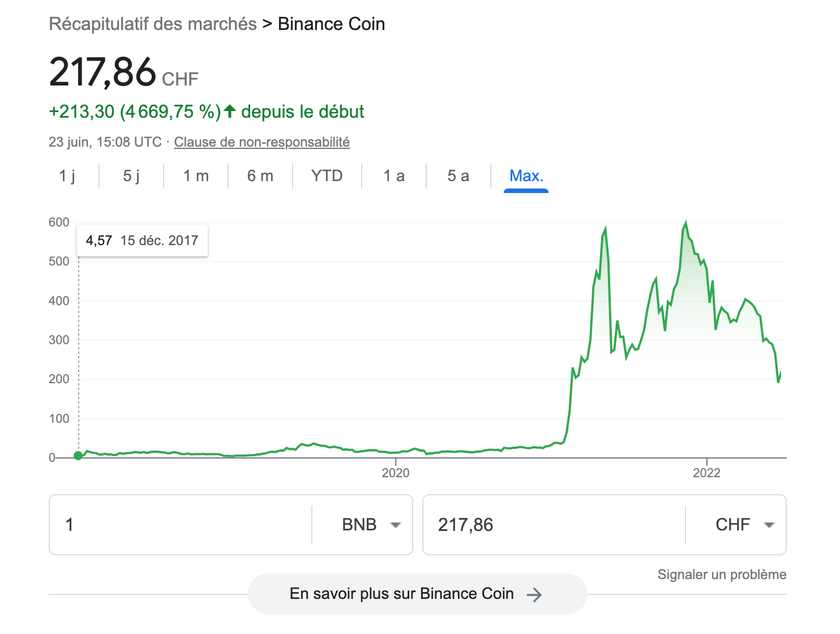
Task: Expand the CHF currency dropdown
Action: [744, 525]
